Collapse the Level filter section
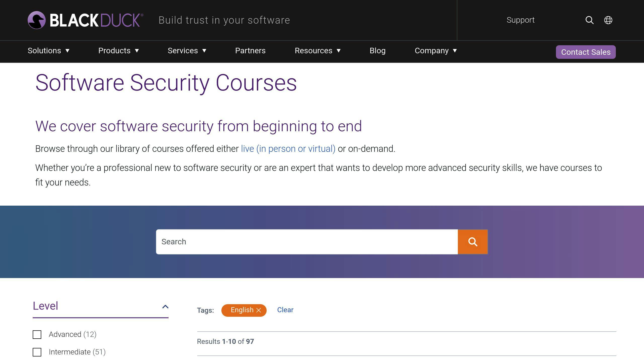 tap(165, 306)
